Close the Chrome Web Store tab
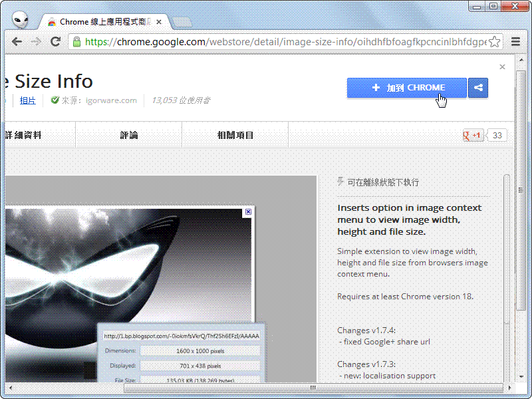The image size is (532, 399). (x=159, y=22)
